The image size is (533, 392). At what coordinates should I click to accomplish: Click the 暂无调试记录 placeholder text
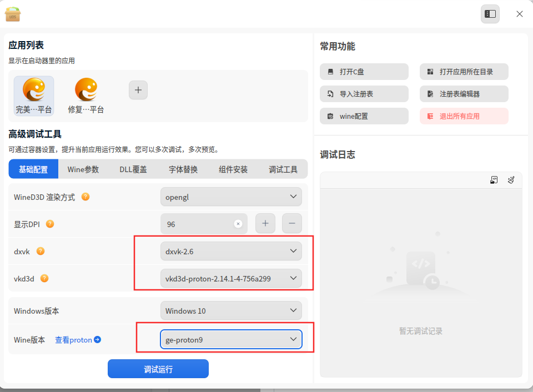421,331
